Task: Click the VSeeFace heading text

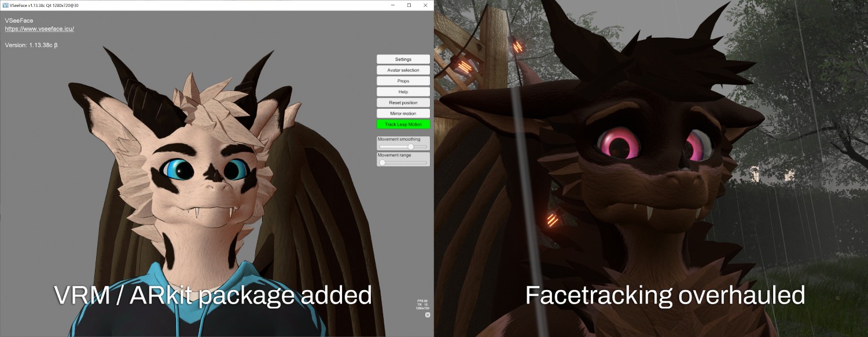Action: click(19, 20)
